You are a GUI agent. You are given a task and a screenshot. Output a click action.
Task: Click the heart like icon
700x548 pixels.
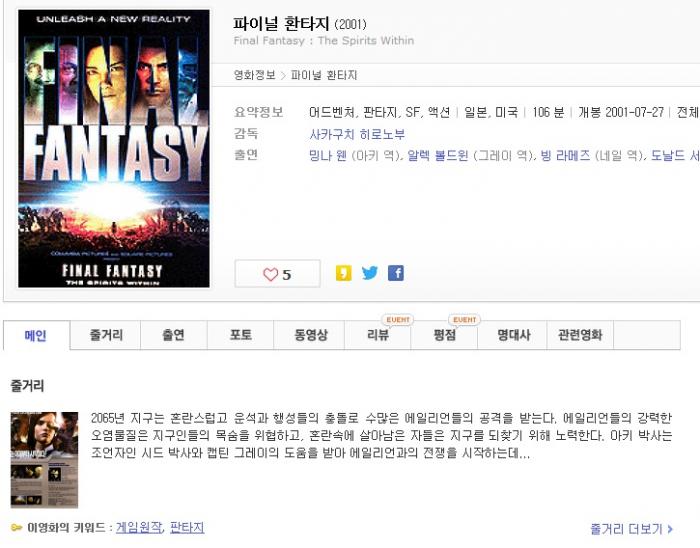(x=270, y=274)
